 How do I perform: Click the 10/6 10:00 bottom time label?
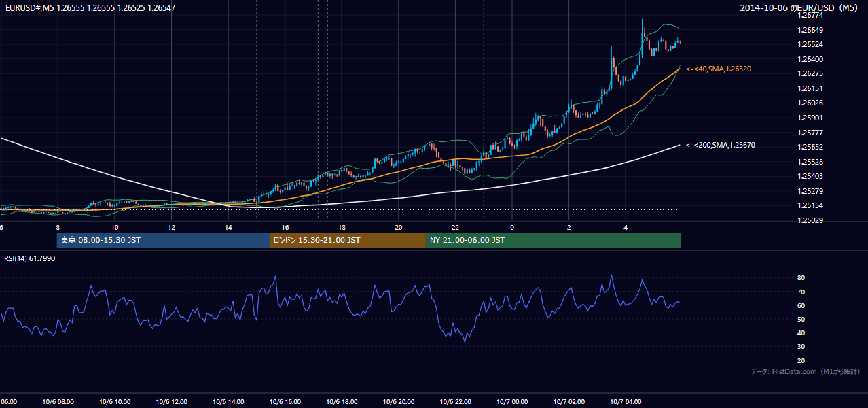[114, 402]
